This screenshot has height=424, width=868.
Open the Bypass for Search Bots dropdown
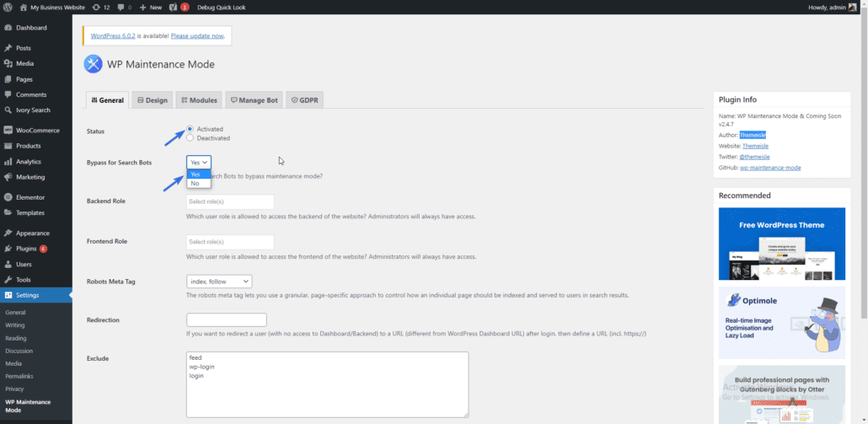coord(199,162)
